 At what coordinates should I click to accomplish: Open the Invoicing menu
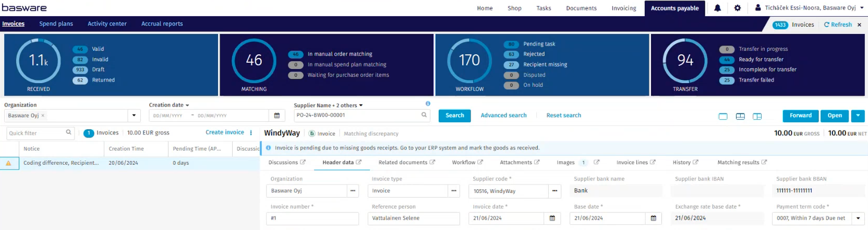[x=624, y=8]
